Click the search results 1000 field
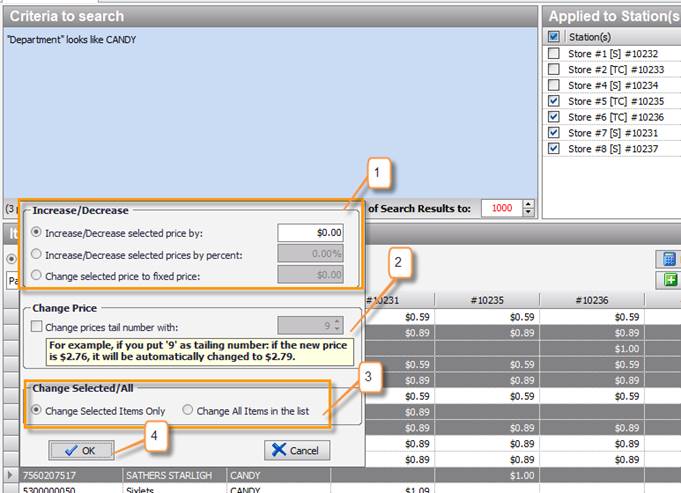This screenshot has width=681, height=493. tap(500, 208)
